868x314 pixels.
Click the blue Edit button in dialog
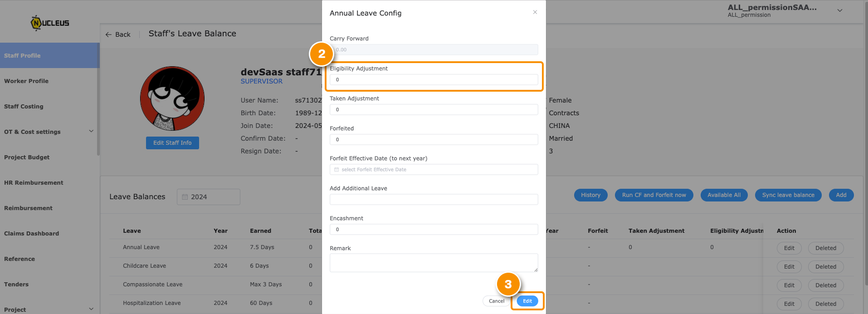527,301
